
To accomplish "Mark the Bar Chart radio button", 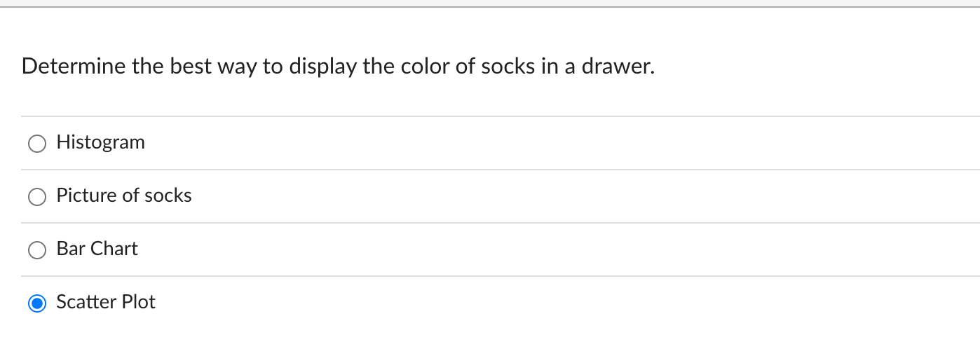I will coord(37,250).
